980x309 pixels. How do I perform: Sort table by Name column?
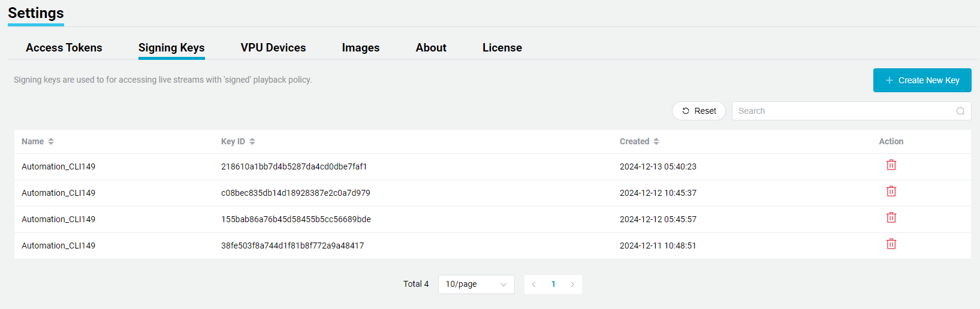51,142
